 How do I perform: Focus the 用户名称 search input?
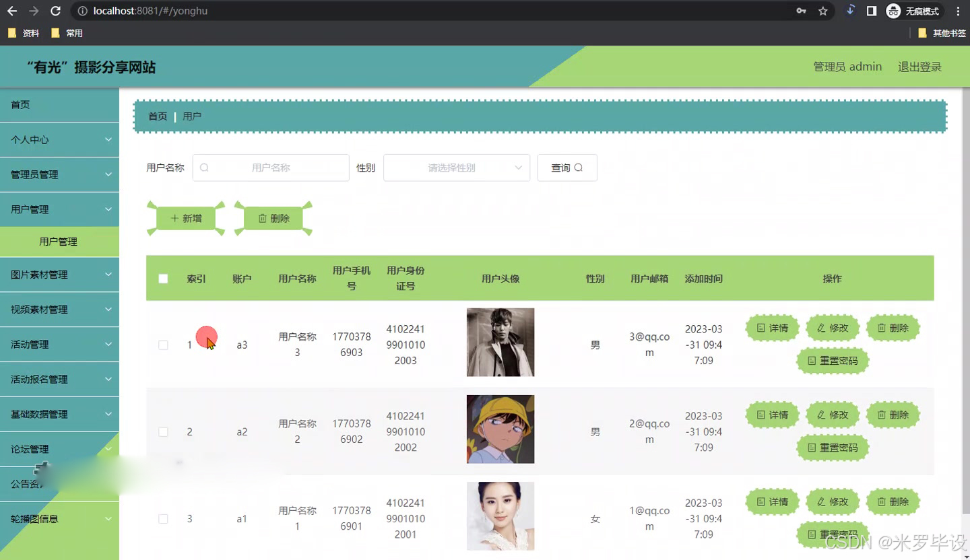[x=271, y=168]
